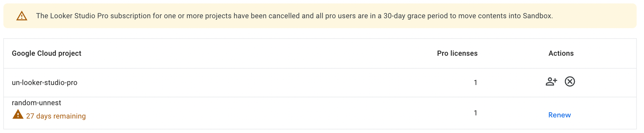Cancel subscription via the circled X icon
This screenshot has height=133, width=644.
point(570,82)
